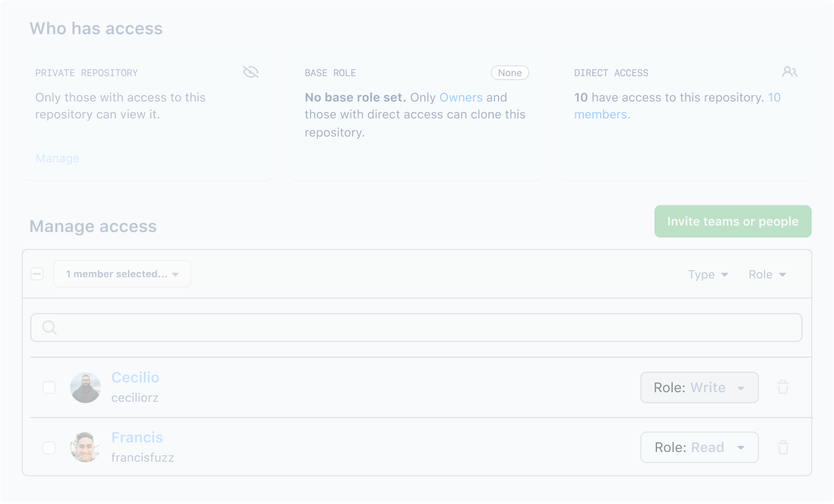Check the checkbox next to Cecilio
Screen dimensions: 834x504
(x=49, y=387)
